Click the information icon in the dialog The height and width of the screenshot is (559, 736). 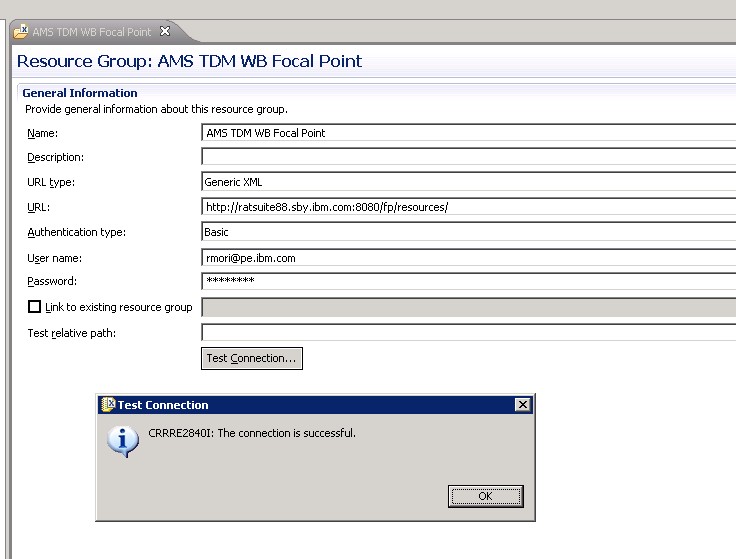click(123, 441)
